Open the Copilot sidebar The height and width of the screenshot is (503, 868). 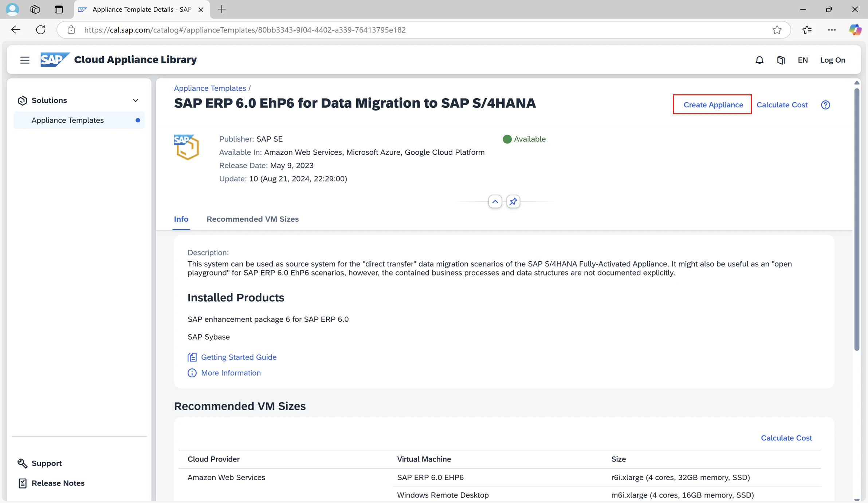coord(855,30)
